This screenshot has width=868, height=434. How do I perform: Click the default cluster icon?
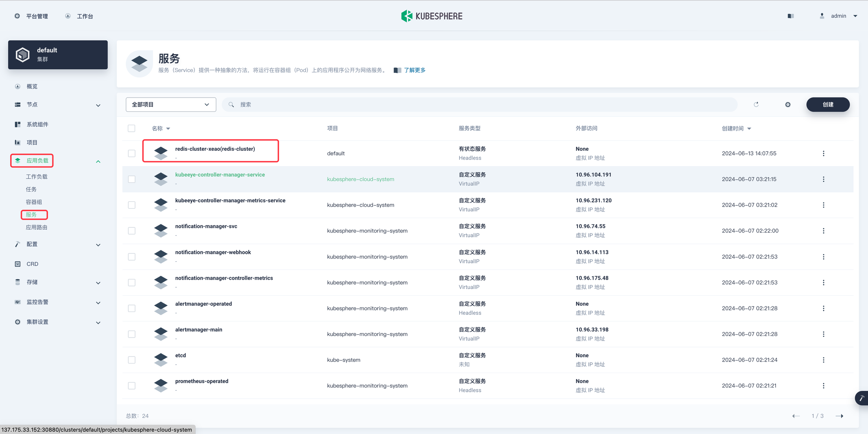point(22,55)
